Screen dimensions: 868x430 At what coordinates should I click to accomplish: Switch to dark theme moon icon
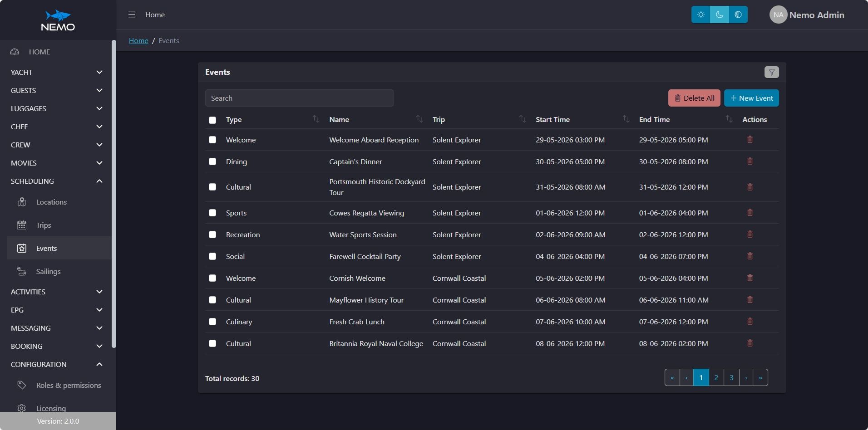click(x=720, y=15)
